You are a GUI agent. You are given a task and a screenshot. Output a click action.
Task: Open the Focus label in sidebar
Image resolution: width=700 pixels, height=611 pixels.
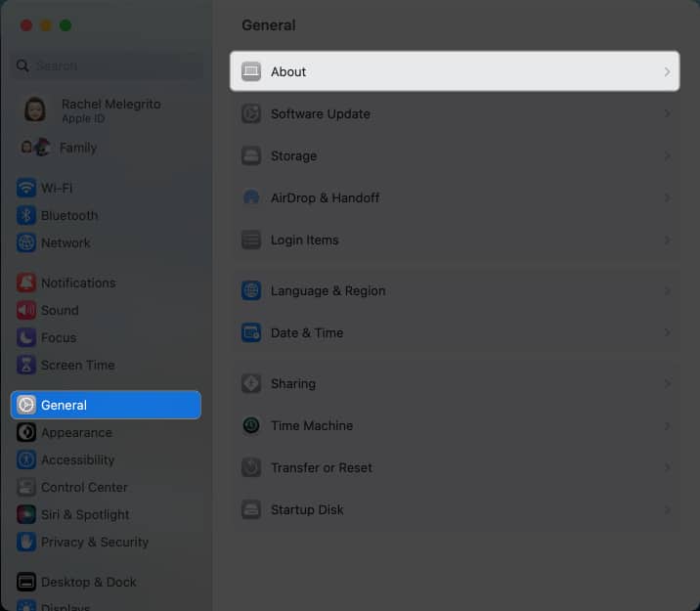[x=59, y=337]
